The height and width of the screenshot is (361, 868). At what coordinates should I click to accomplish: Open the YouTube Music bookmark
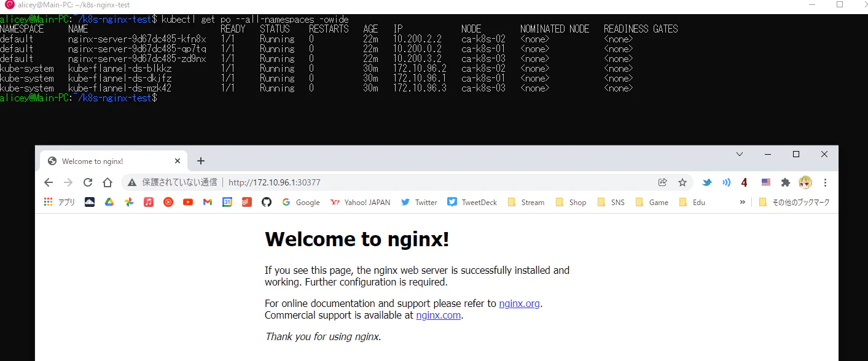[x=168, y=202]
